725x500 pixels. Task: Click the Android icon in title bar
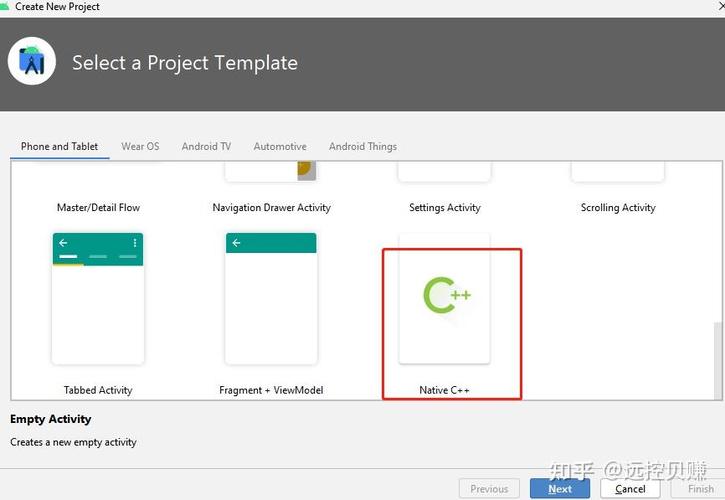4,6
